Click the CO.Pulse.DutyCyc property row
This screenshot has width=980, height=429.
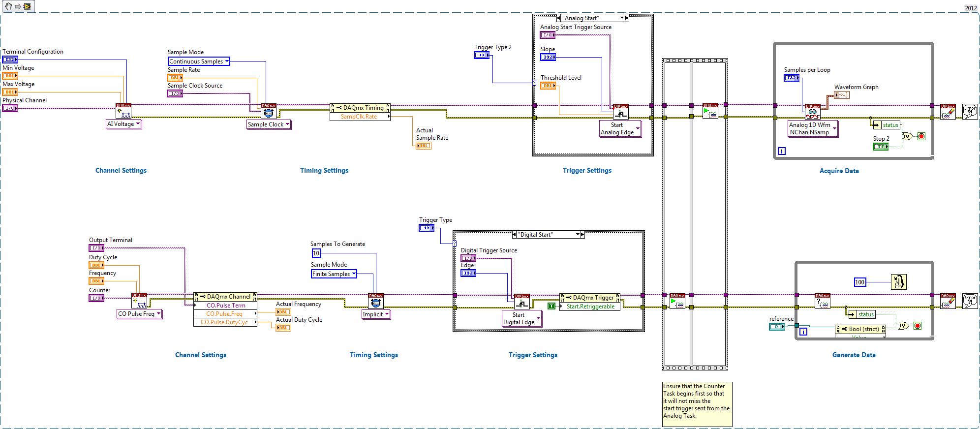(x=225, y=322)
